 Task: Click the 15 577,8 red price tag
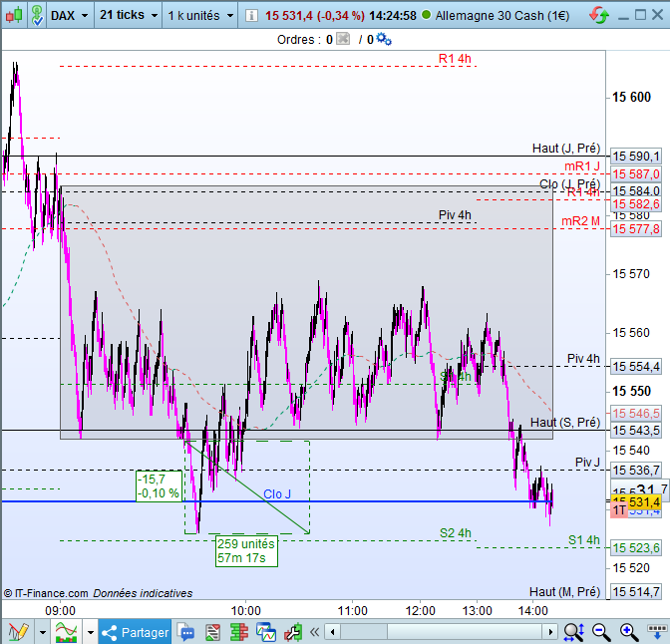636,229
